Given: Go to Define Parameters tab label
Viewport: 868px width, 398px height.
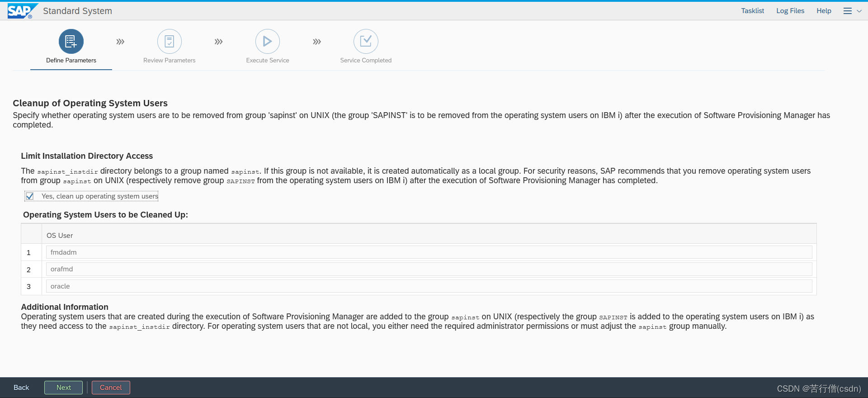Looking at the screenshot, I should [71, 60].
